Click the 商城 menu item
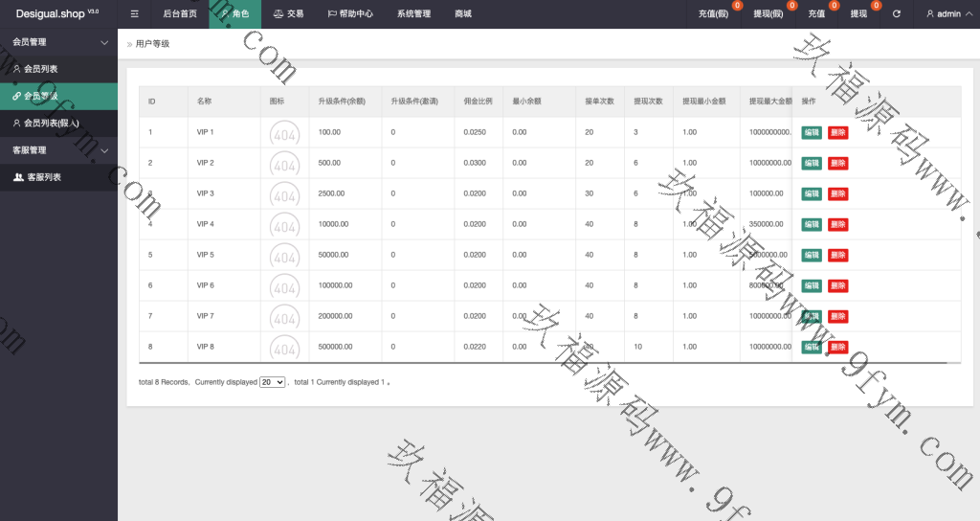The height and width of the screenshot is (521, 980). (463, 14)
